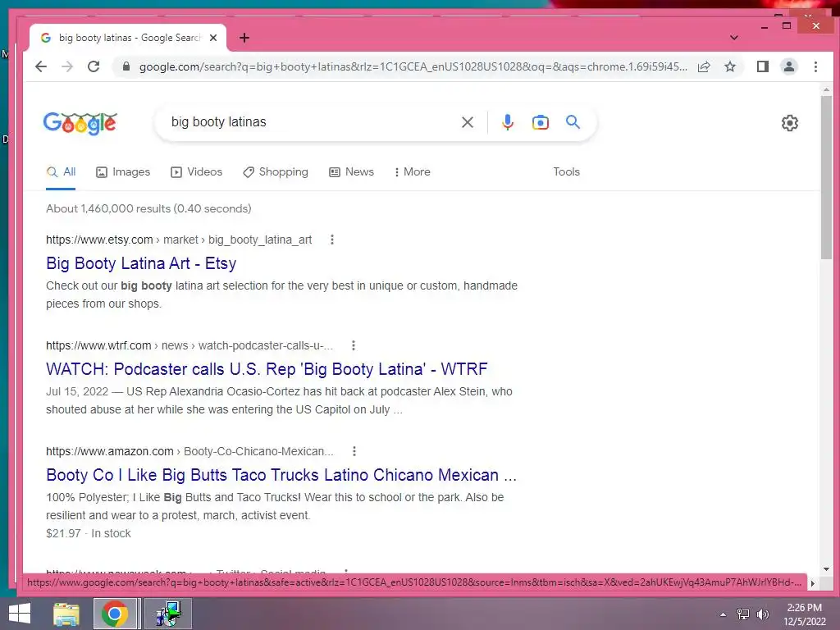Expand the tab search chevron
Image resolution: width=840 pixels, height=630 pixels.
click(734, 38)
